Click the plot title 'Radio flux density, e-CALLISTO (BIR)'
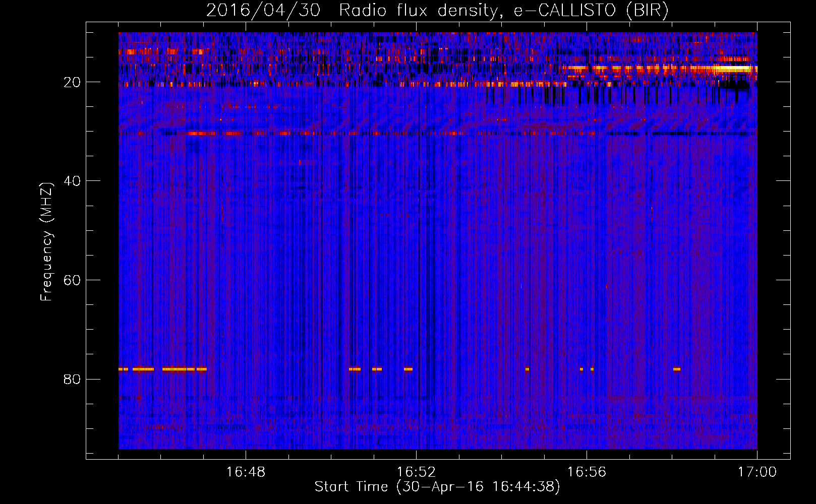The width and height of the screenshot is (816, 504). pyautogui.click(x=504, y=11)
